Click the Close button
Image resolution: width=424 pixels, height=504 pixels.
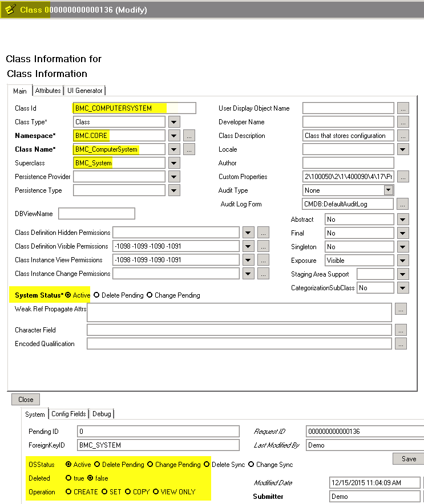(26, 400)
